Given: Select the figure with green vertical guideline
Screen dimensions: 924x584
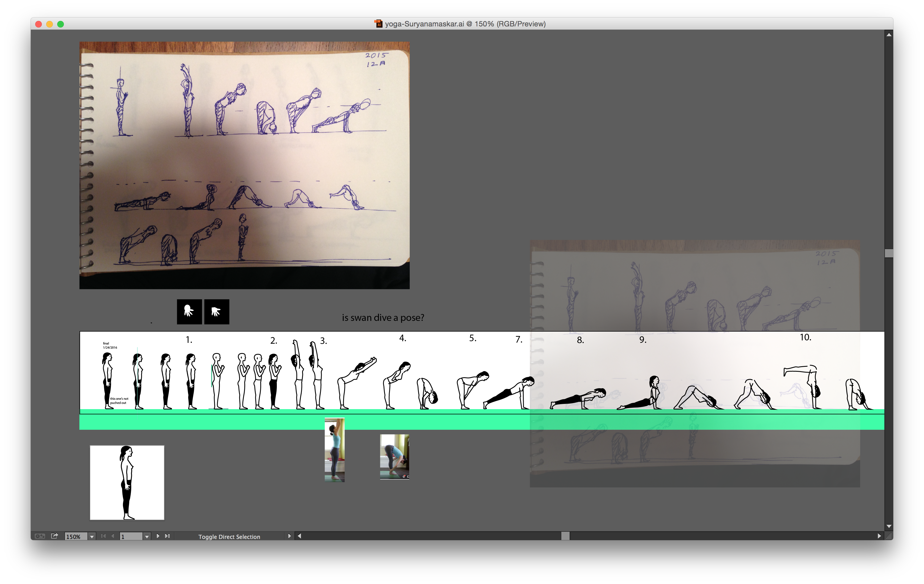Looking at the screenshot, I should tap(138, 381).
